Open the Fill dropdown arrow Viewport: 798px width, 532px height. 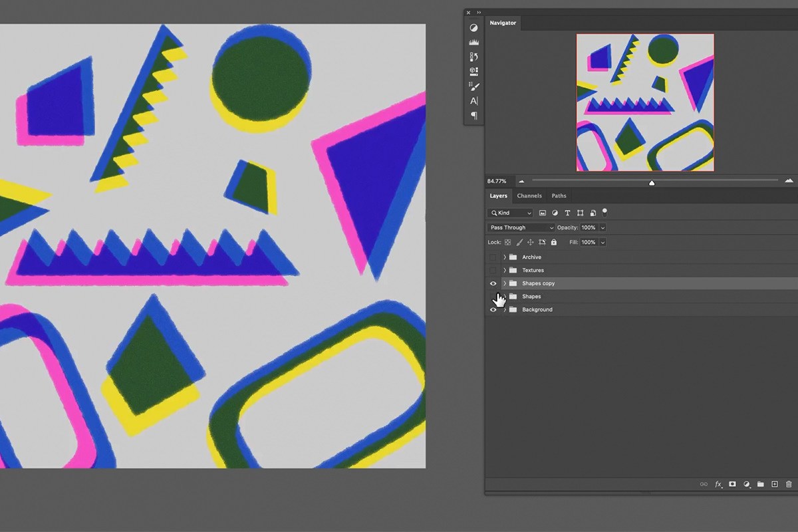(x=602, y=243)
